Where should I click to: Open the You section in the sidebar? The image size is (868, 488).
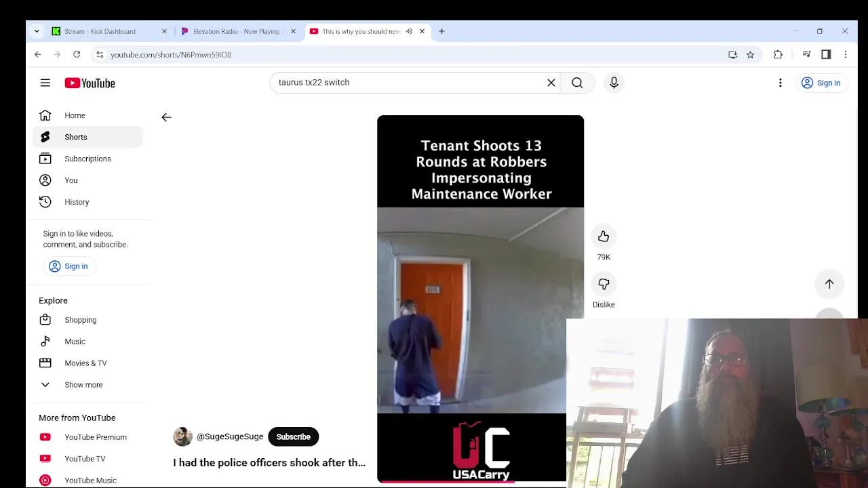tap(87, 180)
